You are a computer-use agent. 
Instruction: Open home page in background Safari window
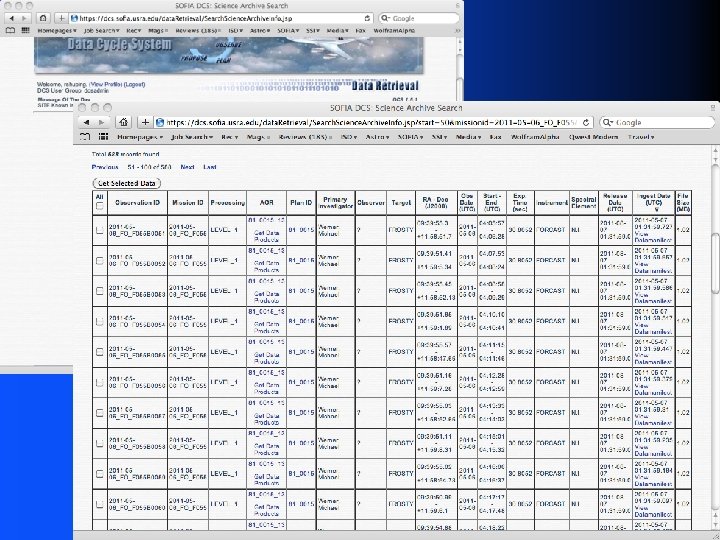coord(43,18)
